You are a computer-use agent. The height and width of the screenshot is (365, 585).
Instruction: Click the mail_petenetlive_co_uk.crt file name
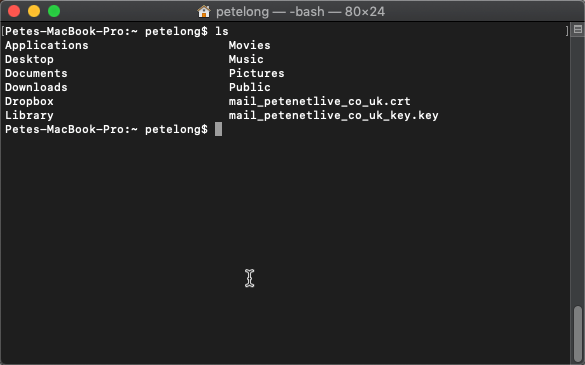point(319,101)
